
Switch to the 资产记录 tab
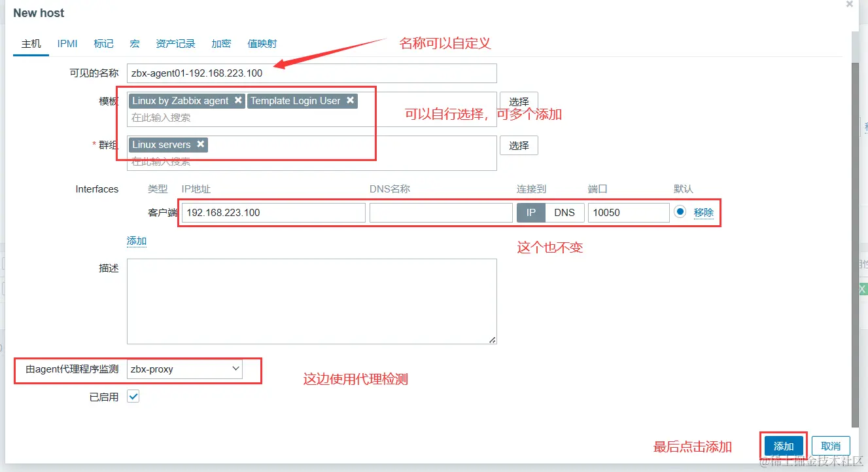coord(175,44)
